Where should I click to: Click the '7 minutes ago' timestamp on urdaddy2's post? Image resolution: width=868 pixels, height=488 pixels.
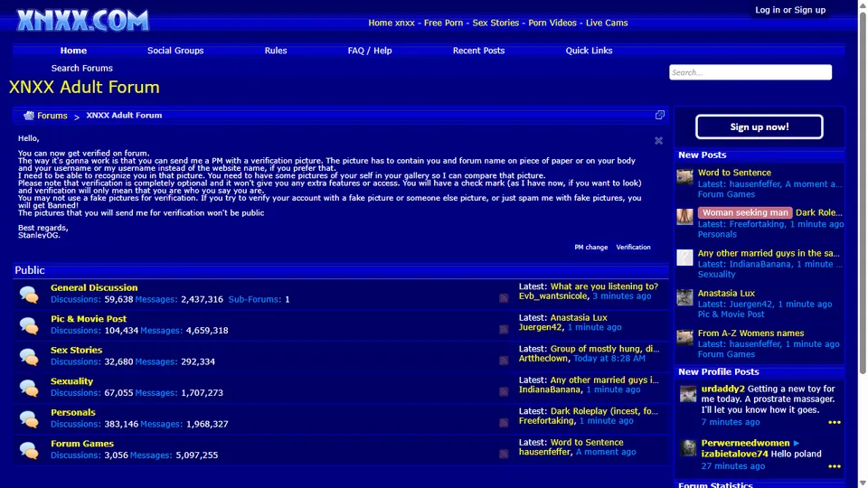click(731, 422)
